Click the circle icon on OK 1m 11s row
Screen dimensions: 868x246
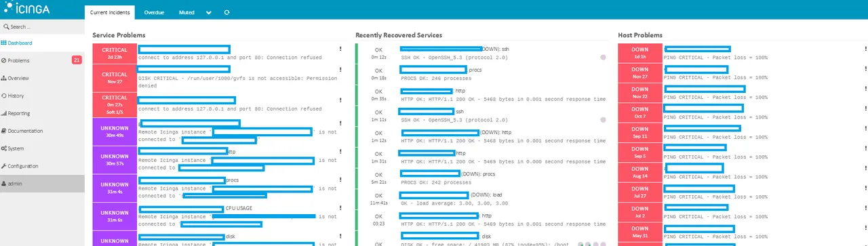point(602,119)
